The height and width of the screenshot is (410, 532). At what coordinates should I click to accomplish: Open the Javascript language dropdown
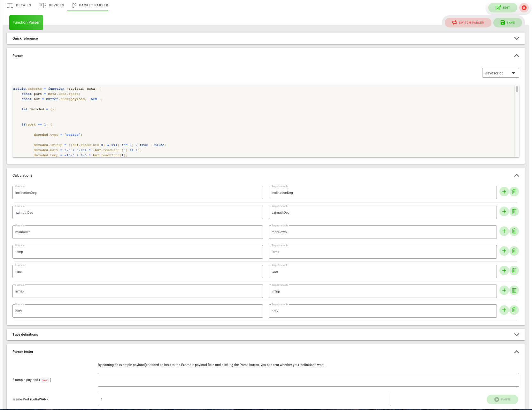point(500,73)
